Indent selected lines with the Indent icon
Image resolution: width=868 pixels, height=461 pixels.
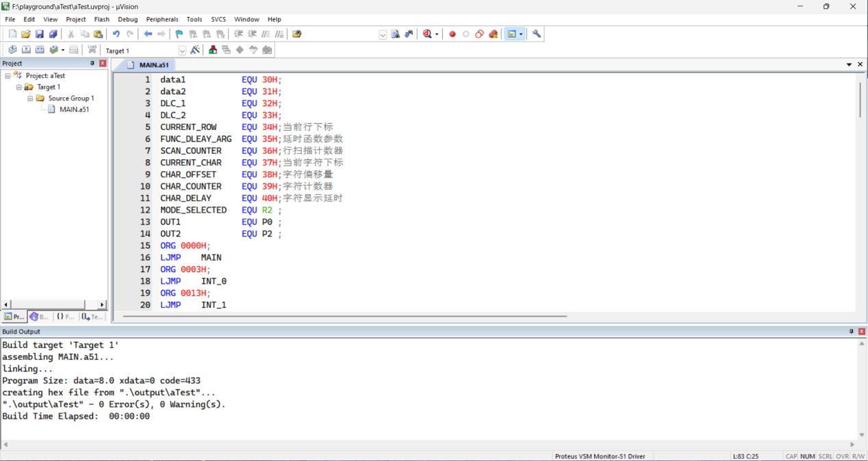(239, 34)
